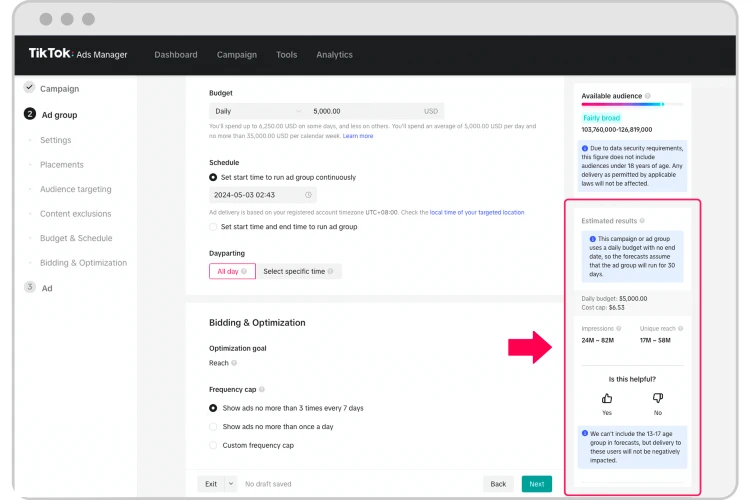The height and width of the screenshot is (500, 750).
Task: Jump to Placements section
Action: [62, 165]
